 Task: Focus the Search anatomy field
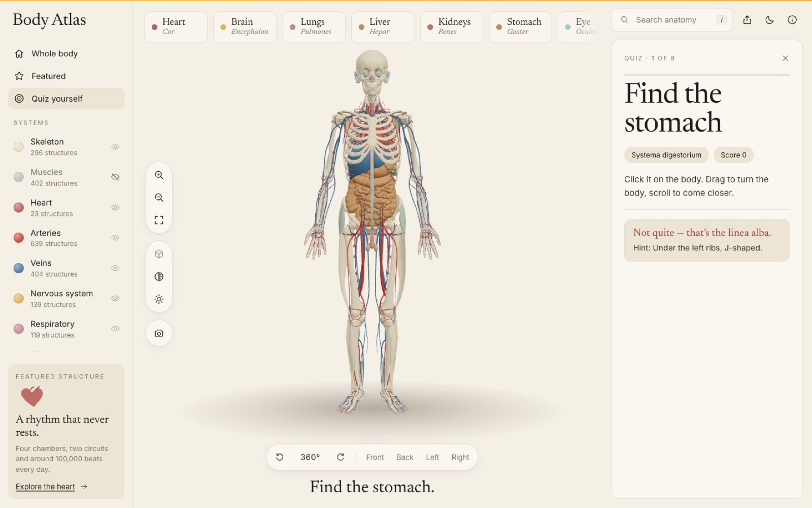672,20
